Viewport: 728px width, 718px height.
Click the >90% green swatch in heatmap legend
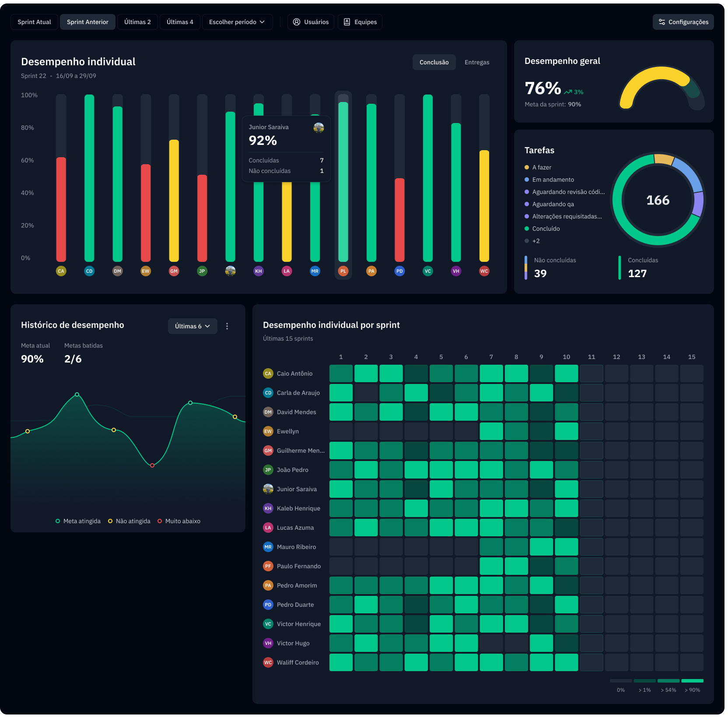click(x=691, y=681)
